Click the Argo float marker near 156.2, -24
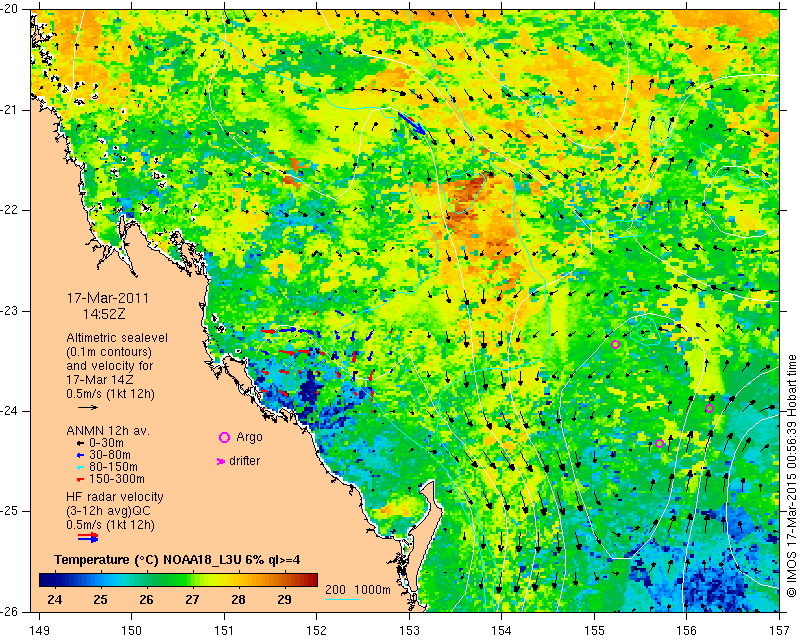This screenshot has height=640, width=800. pos(709,408)
